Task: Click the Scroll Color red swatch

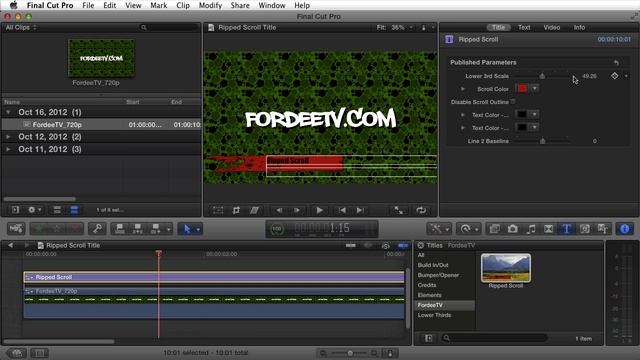Action: click(522, 89)
